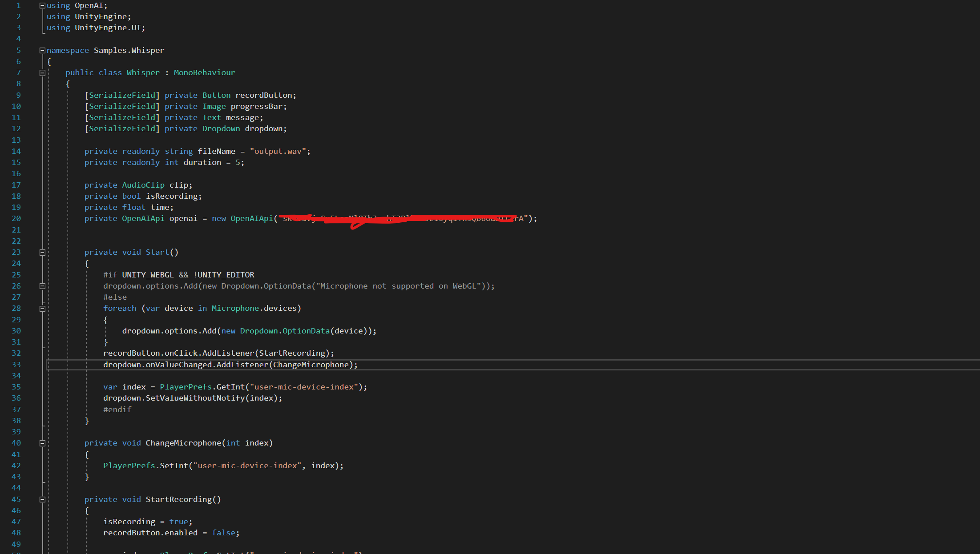Collapse the StartRecording method fold toggle
The image size is (980, 554).
tap(42, 500)
